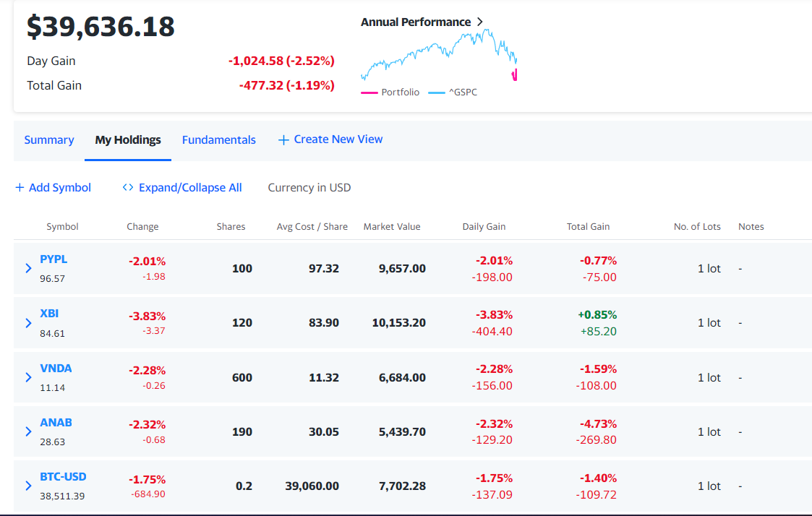Sort by the Change column header

click(142, 227)
